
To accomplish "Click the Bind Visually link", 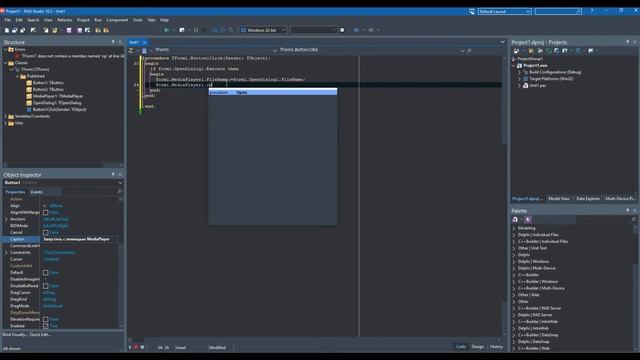I will [x=15, y=334].
